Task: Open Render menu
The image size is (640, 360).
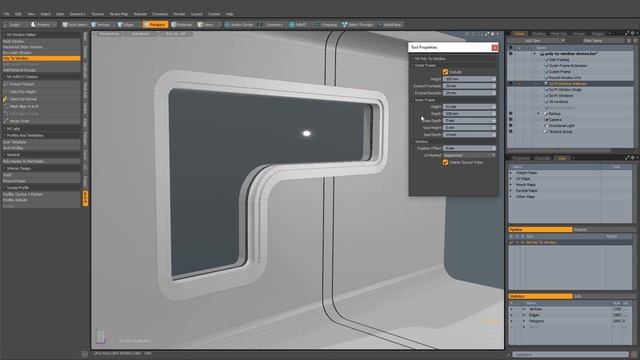Action: click(x=179, y=14)
